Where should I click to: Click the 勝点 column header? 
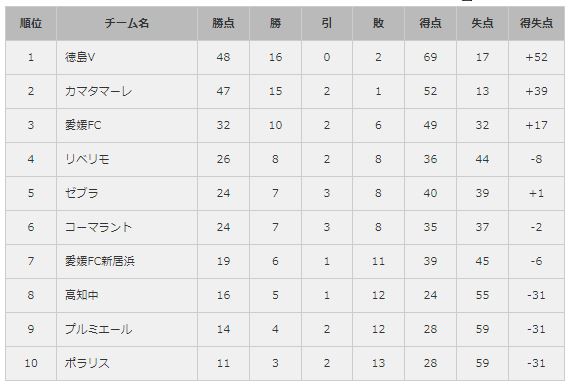(223, 23)
